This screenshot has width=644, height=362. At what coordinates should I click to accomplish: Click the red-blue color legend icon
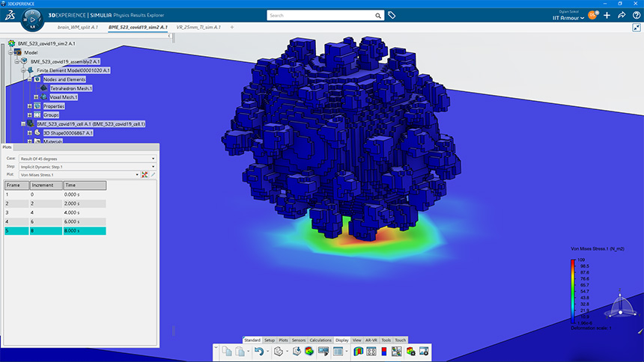(x=384, y=352)
